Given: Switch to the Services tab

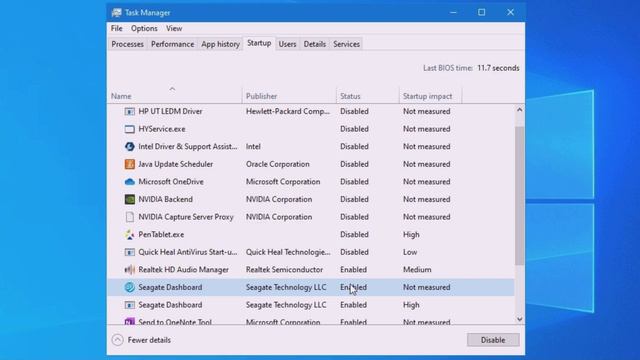Looking at the screenshot, I should point(347,44).
